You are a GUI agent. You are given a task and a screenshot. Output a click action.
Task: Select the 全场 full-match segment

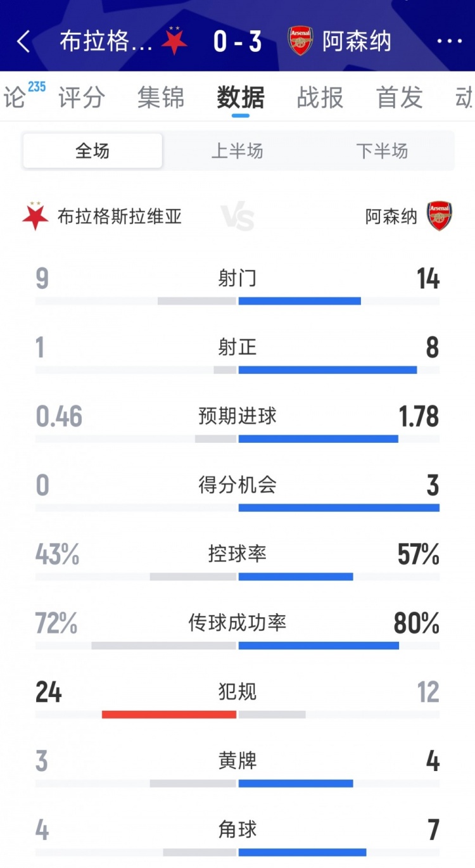[x=92, y=151]
